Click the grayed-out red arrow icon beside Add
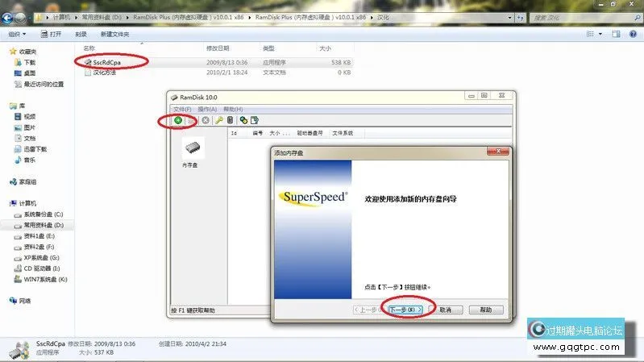The width and height of the screenshot is (644, 362). point(191,120)
